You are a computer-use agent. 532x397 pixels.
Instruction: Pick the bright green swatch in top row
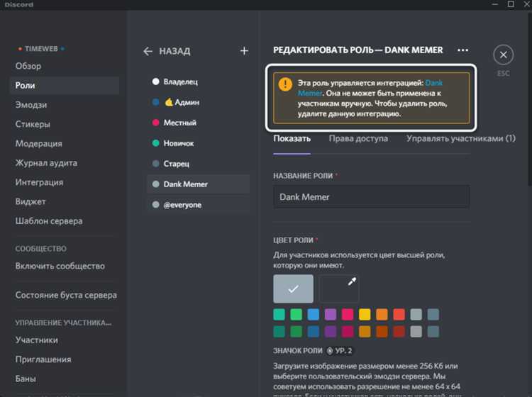click(x=297, y=314)
